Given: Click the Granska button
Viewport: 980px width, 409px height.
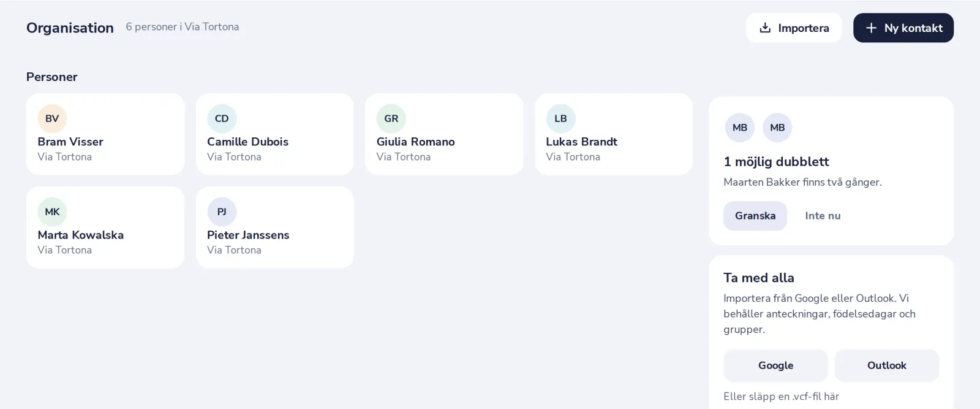Looking at the screenshot, I should [x=755, y=216].
